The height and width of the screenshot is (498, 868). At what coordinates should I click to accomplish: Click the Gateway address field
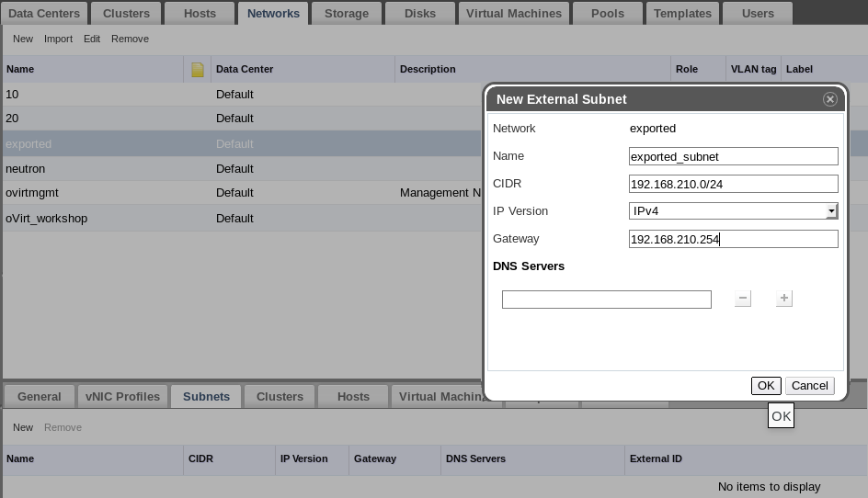[x=733, y=239]
